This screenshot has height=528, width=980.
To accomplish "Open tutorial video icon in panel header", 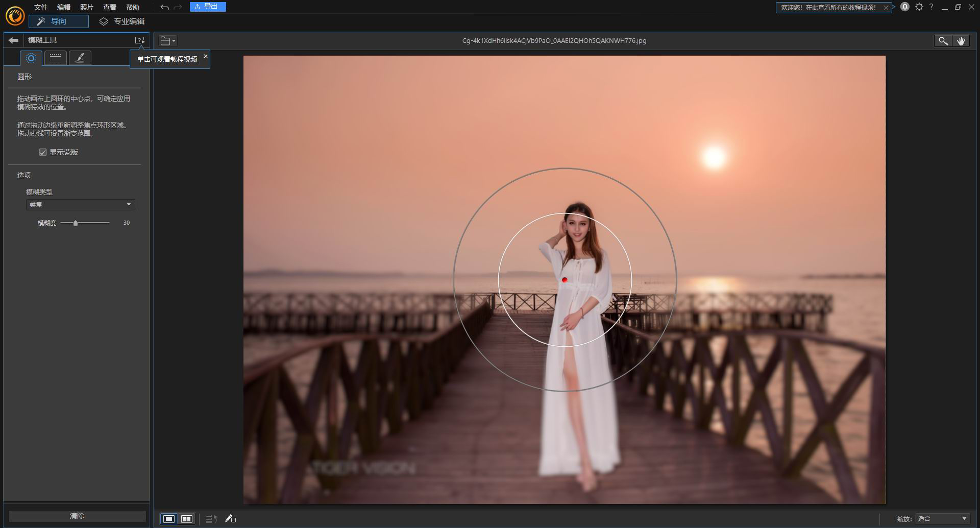I will 139,40.
